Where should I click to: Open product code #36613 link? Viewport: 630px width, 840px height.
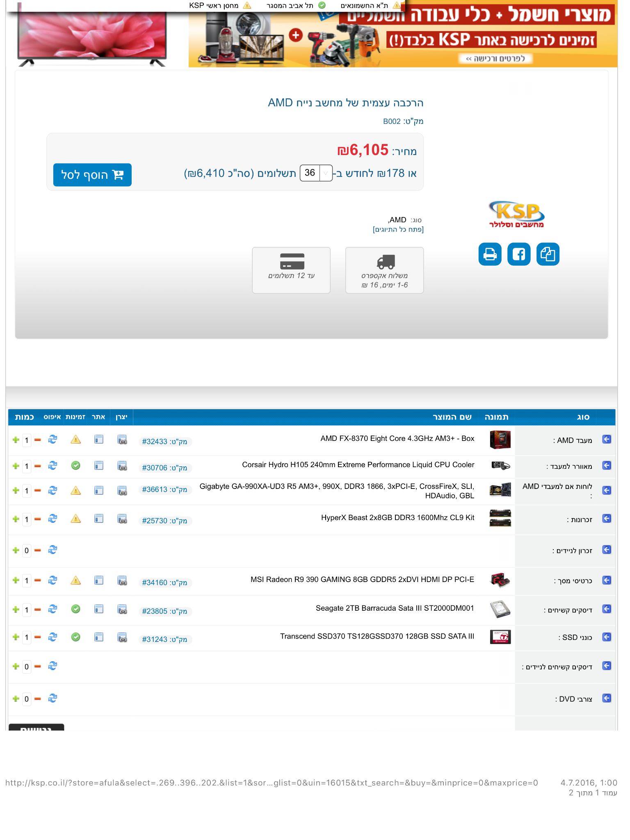coord(164,490)
